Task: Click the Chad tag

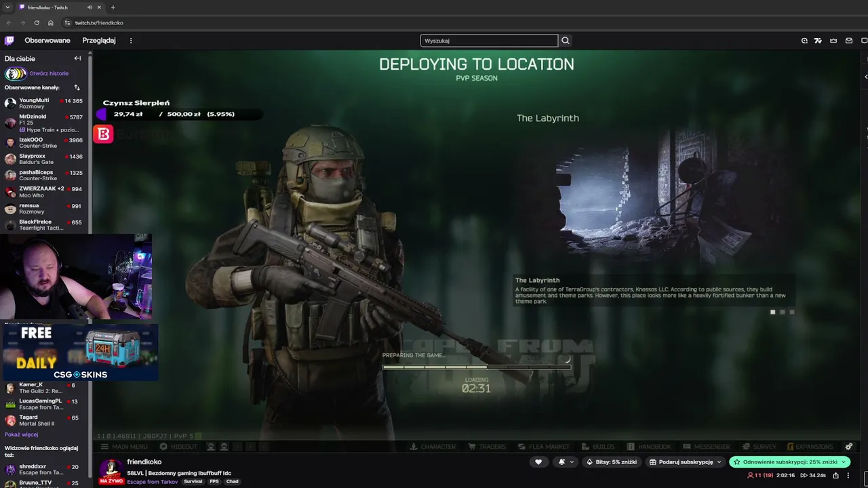Action: pos(233,482)
